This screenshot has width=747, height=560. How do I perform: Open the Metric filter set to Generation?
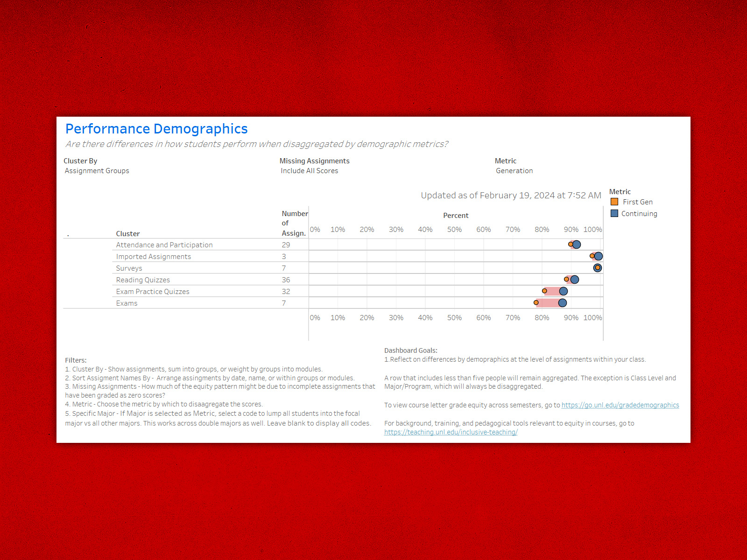click(x=514, y=171)
